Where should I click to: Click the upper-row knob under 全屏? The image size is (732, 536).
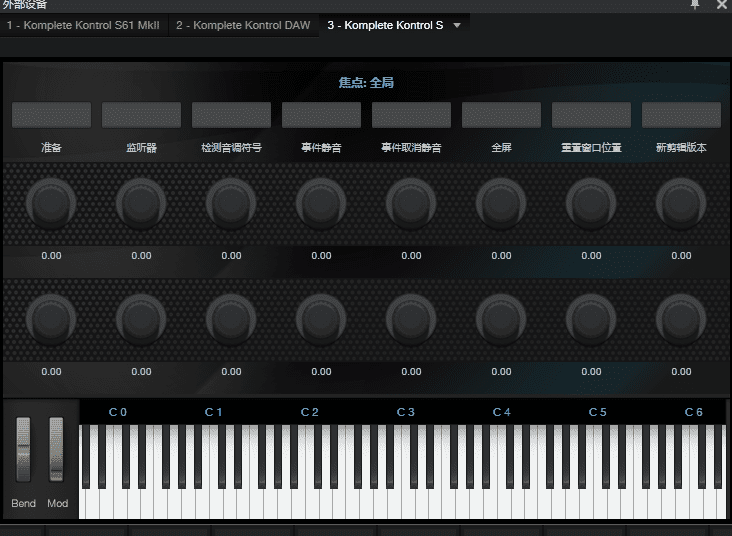tap(501, 203)
